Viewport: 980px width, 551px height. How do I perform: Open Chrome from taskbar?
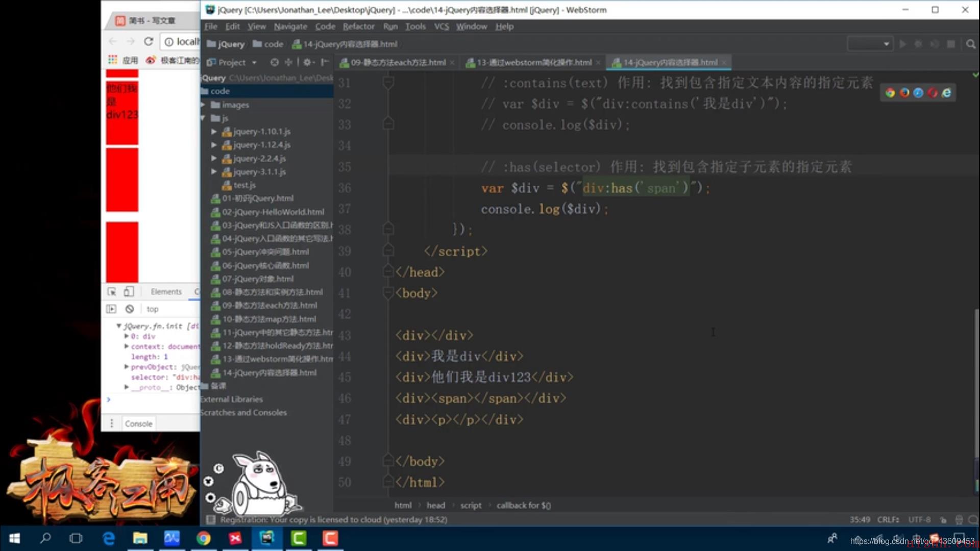203,538
